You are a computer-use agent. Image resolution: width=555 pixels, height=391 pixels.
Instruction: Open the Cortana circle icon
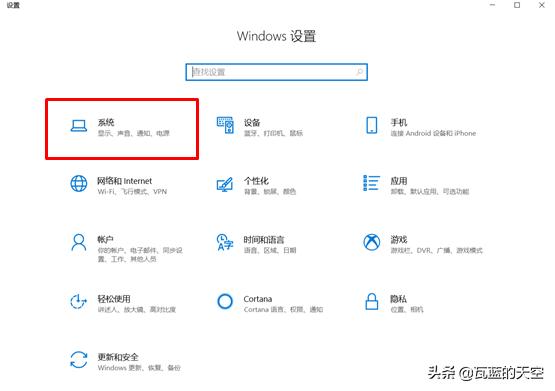[225, 301]
